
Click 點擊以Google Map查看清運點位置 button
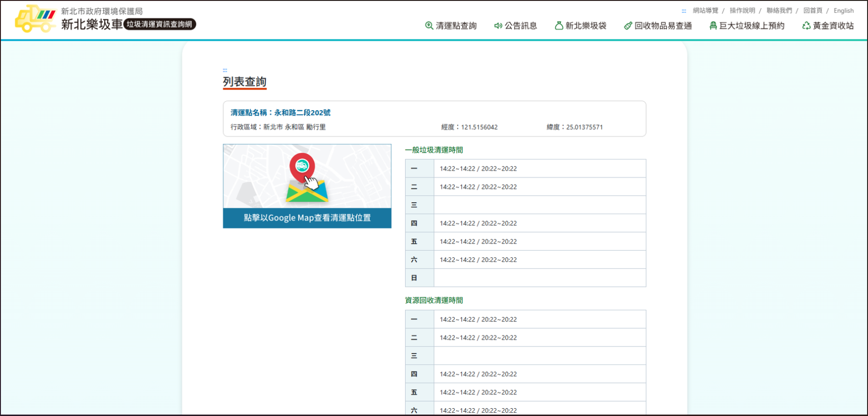click(307, 219)
